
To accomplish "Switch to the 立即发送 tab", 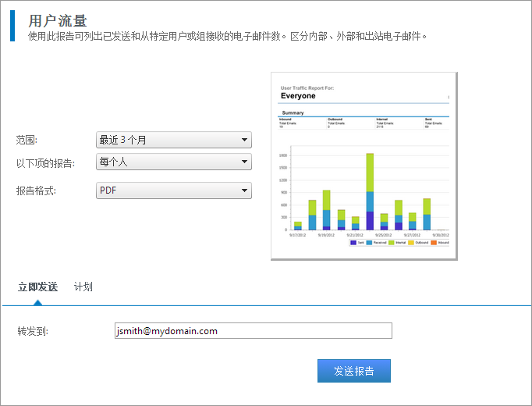I will 37,287.
